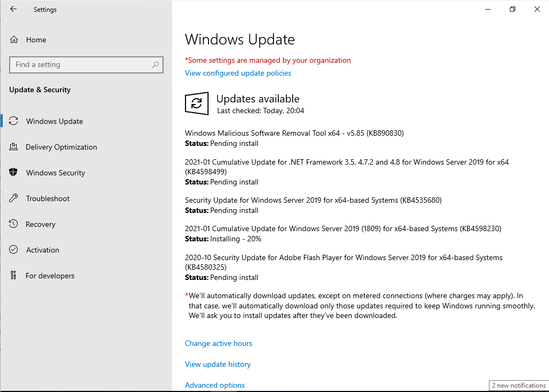Image resolution: width=549 pixels, height=392 pixels.
Task: Click Change active hours
Action: pos(218,343)
